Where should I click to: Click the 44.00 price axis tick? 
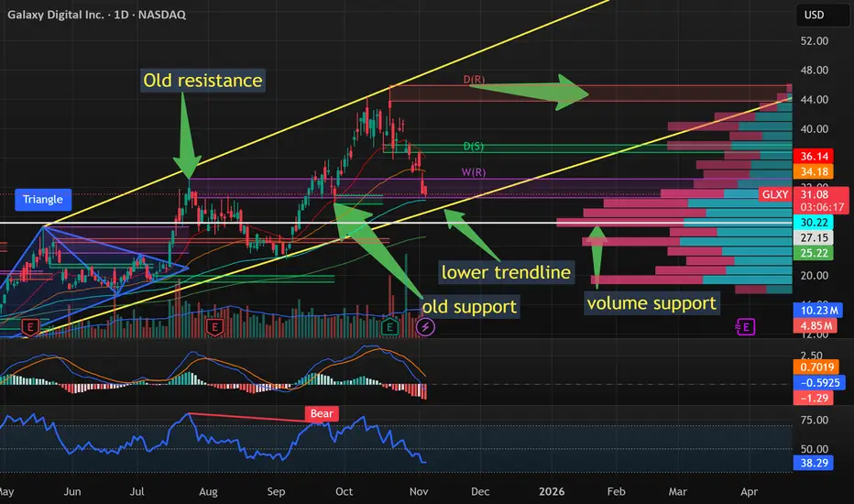815,100
